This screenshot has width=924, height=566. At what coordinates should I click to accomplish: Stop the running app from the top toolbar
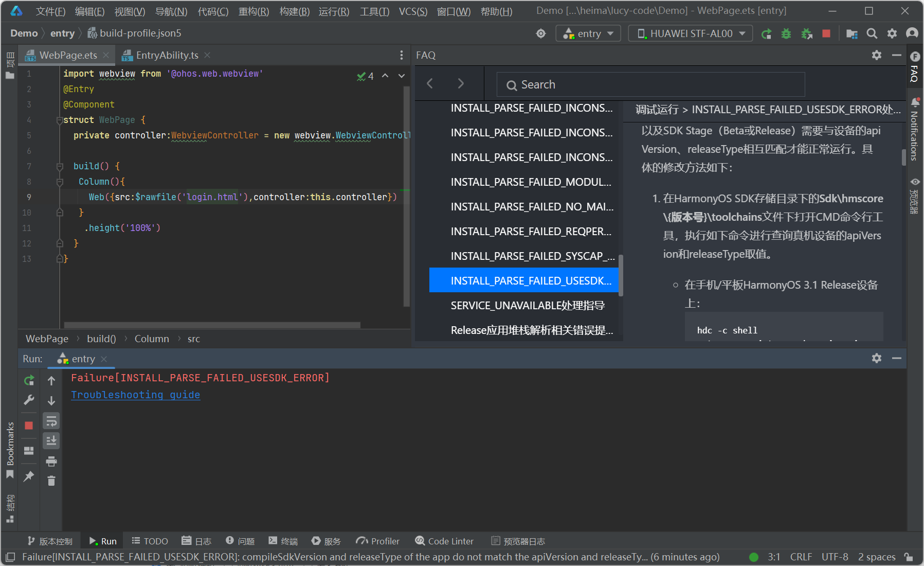(826, 33)
